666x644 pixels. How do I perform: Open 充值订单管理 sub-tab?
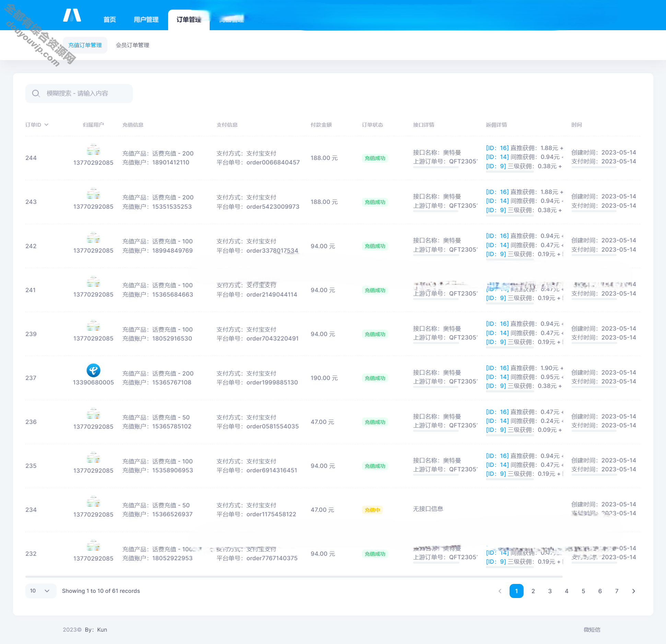85,45
